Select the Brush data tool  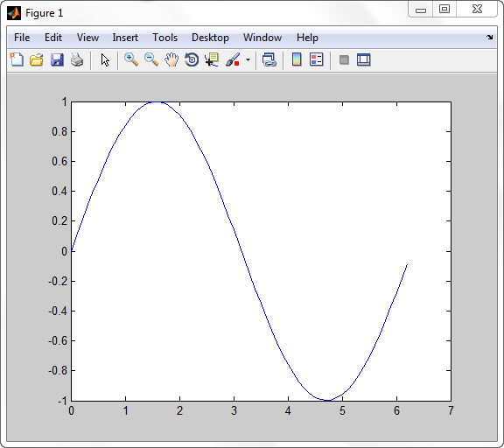[x=233, y=59]
